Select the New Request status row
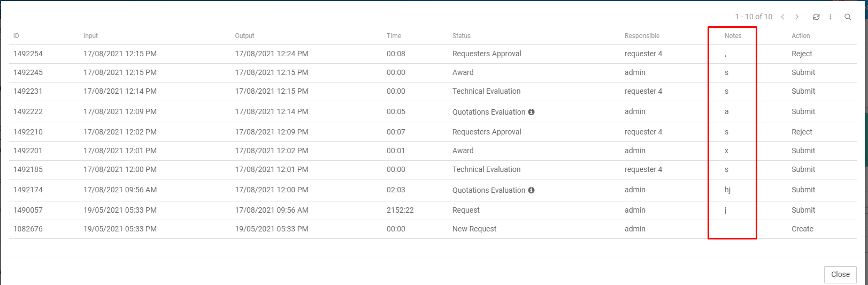Viewport: 868px width, 285px height. coord(474,229)
